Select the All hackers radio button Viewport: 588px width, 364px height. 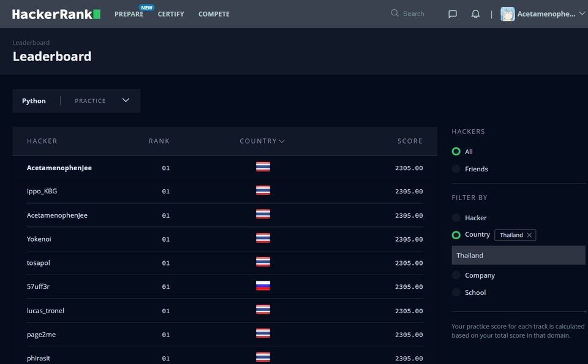(456, 152)
